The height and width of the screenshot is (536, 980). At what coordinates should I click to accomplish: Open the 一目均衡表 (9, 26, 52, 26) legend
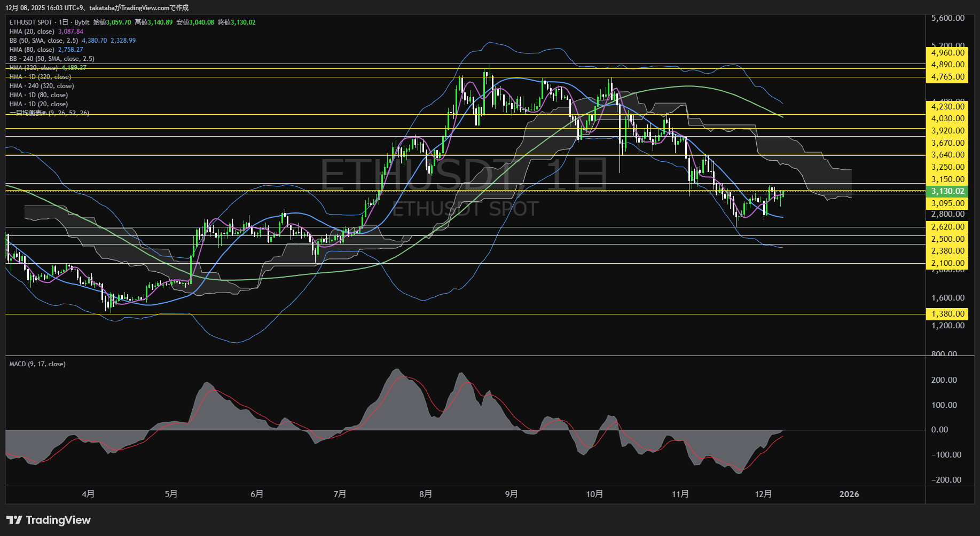click(x=49, y=113)
